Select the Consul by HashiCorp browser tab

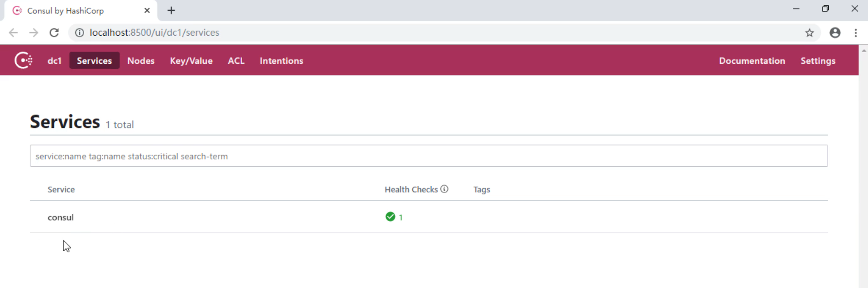pos(81,11)
